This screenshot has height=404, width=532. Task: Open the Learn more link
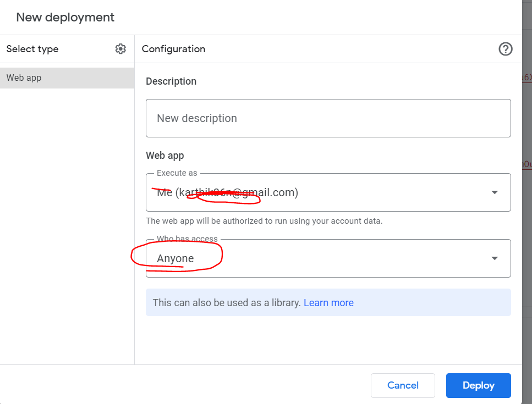pyautogui.click(x=328, y=303)
